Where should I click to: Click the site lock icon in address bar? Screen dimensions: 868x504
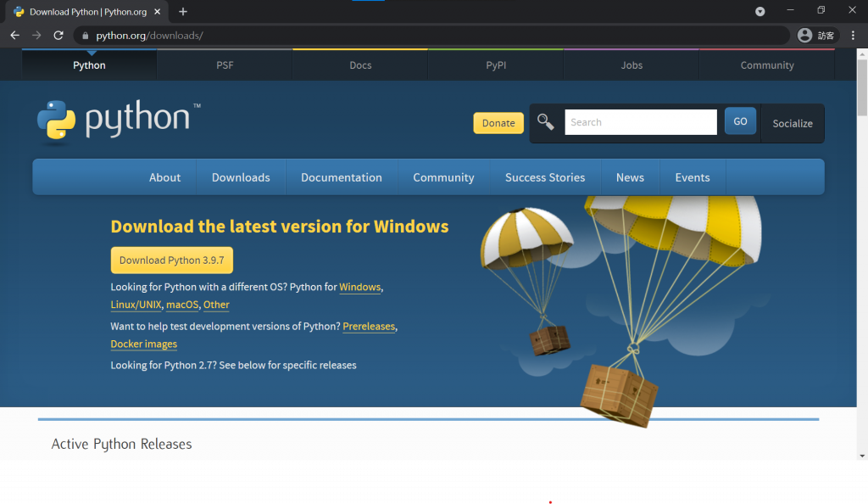(x=86, y=36)
